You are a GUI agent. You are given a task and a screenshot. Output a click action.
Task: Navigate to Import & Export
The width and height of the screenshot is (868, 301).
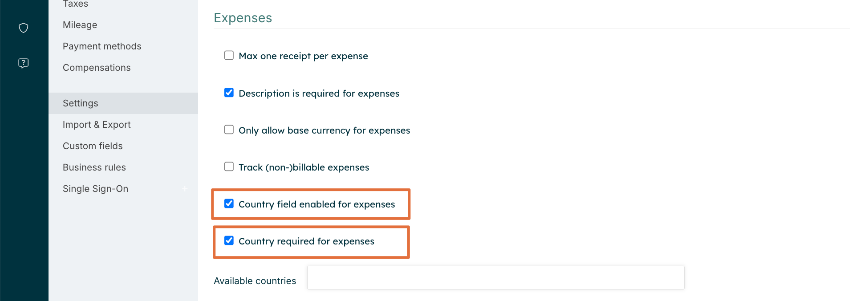coord(97,125)
